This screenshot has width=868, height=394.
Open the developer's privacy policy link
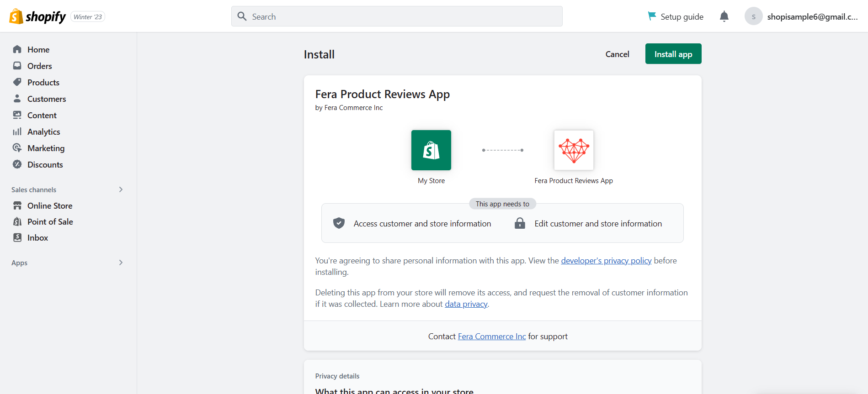606,261
